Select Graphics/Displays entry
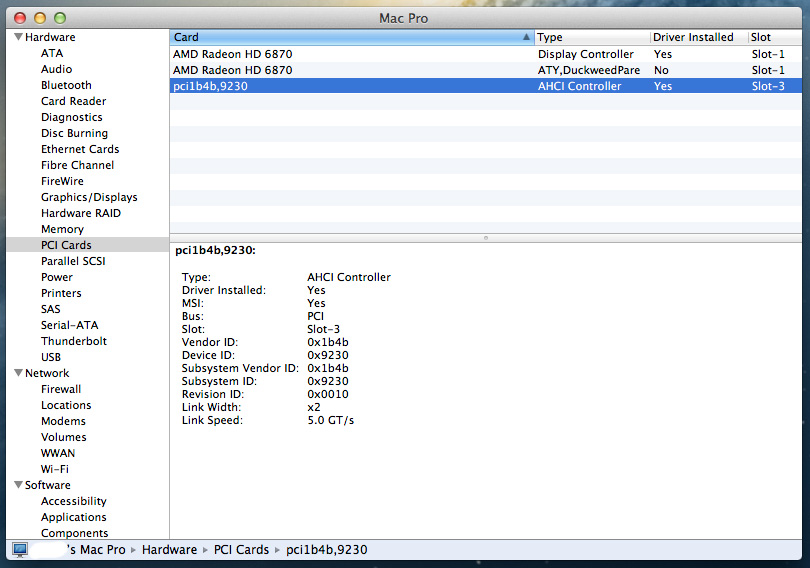This screenshot has width=810, height=568. (89, 197)
